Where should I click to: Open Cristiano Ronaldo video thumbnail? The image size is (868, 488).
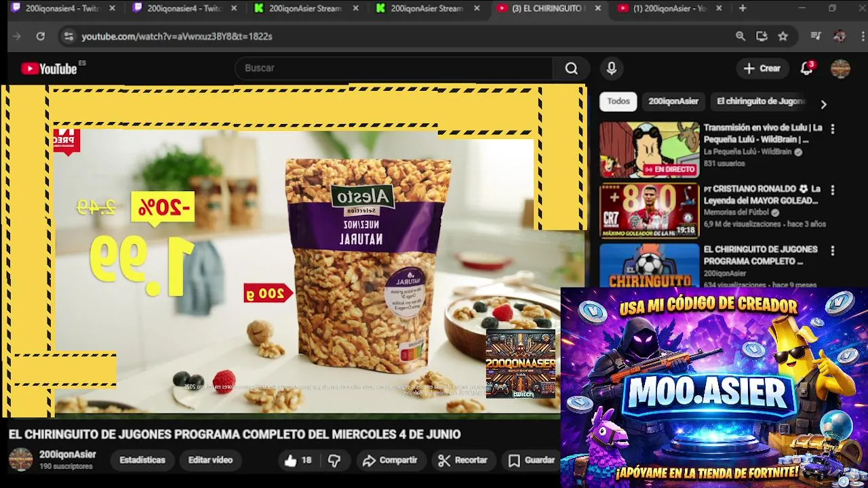[649, 211]
